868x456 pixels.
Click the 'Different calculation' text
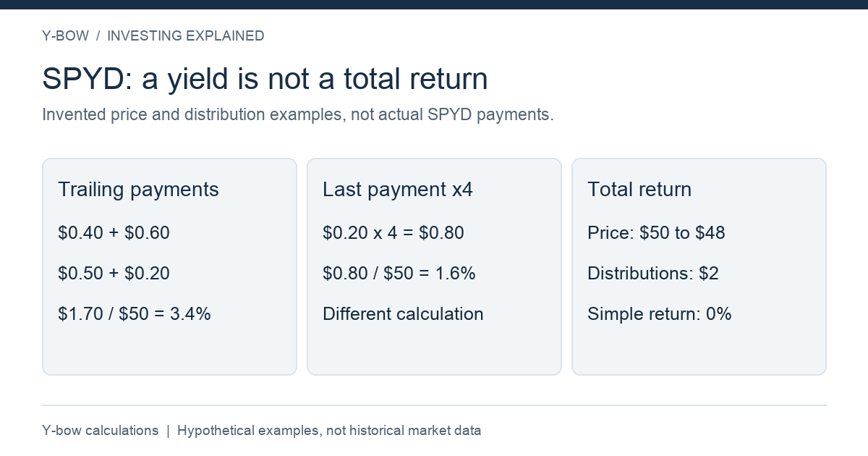click(403, 314)
